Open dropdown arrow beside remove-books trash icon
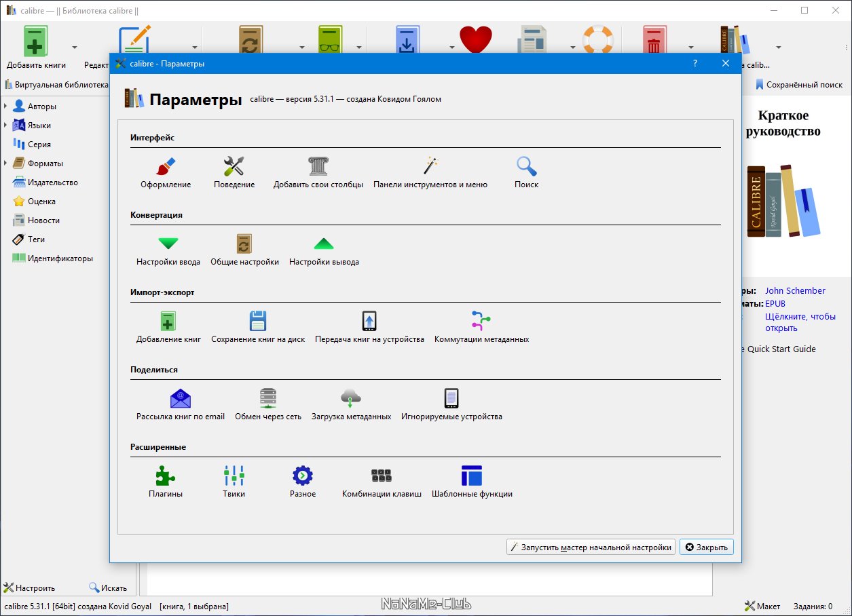The width and height of the screenshot is (852, 616). [690, 47]
